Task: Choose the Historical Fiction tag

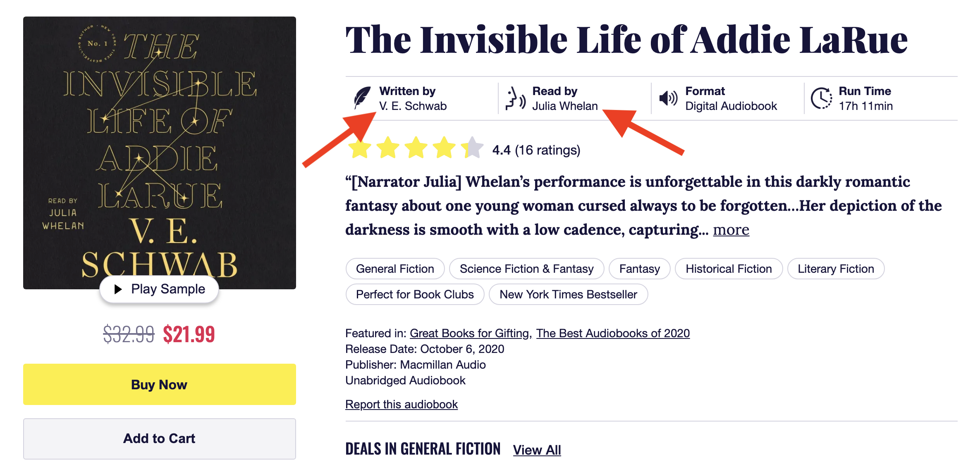Action: click(729, 269)
